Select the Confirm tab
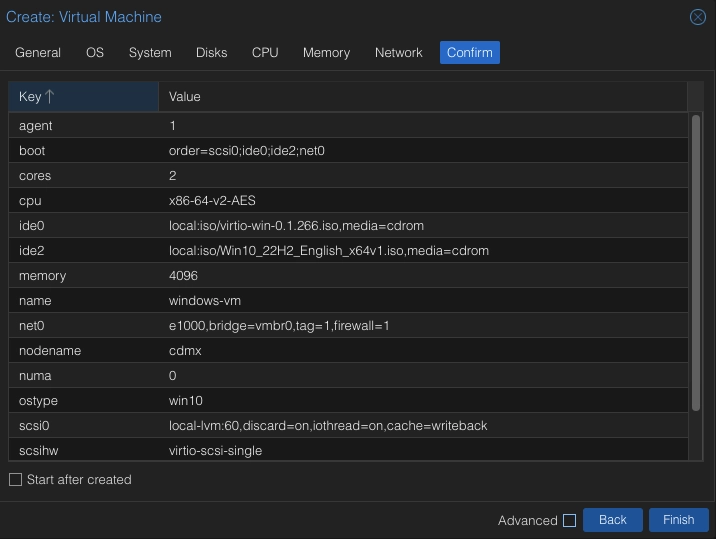The image size is (716, 539). [469, 53]
